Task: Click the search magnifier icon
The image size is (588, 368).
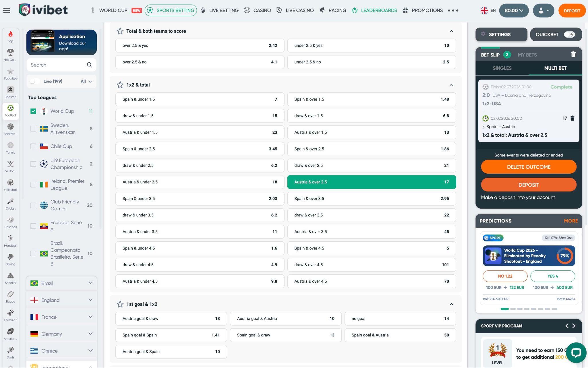Action: 89,65
